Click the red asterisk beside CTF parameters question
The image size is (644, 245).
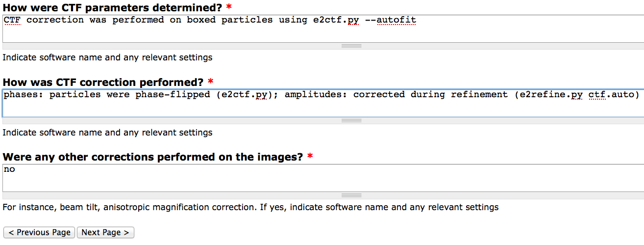pyautogui.click(x=229, y=7)
